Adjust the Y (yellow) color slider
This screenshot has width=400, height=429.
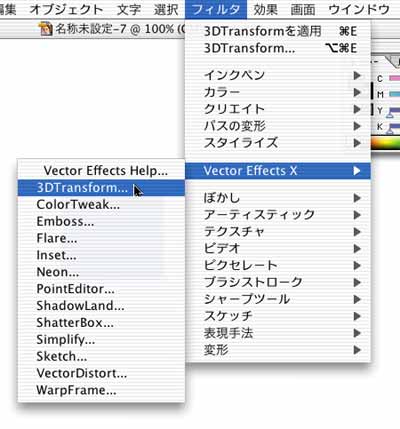[x=394, y=111]
